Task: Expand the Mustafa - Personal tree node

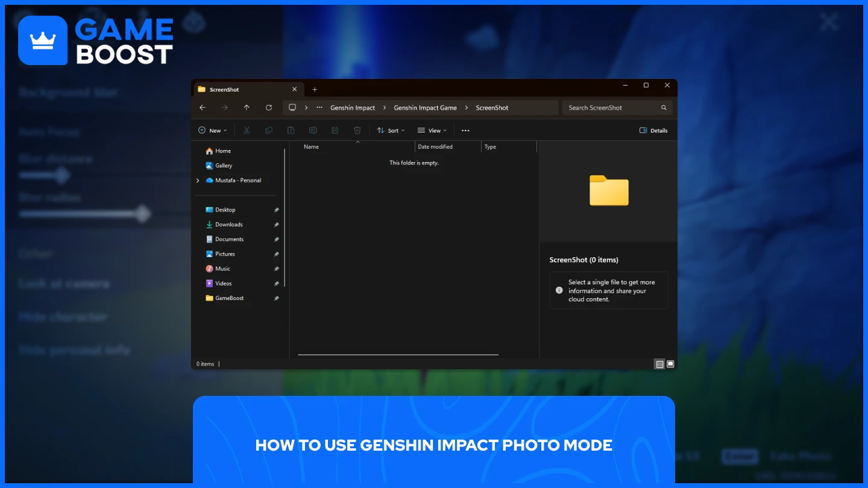Action: click(x=198, y=180)
